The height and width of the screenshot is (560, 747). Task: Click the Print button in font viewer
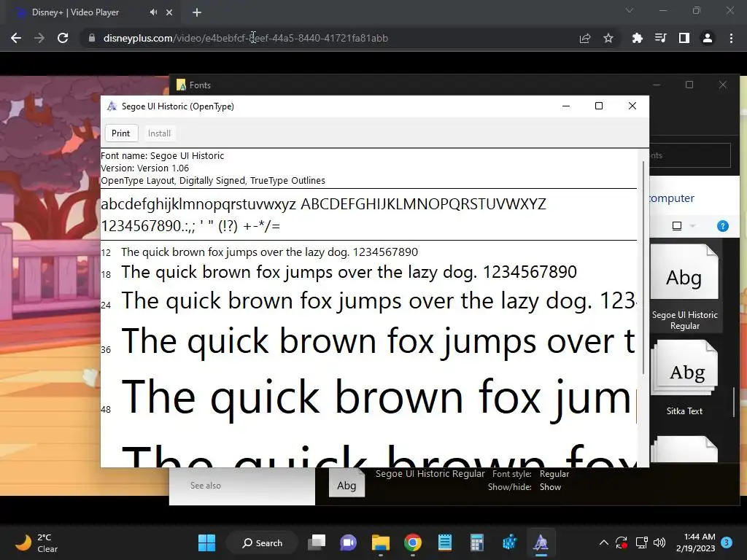click(x=121, y=133)
